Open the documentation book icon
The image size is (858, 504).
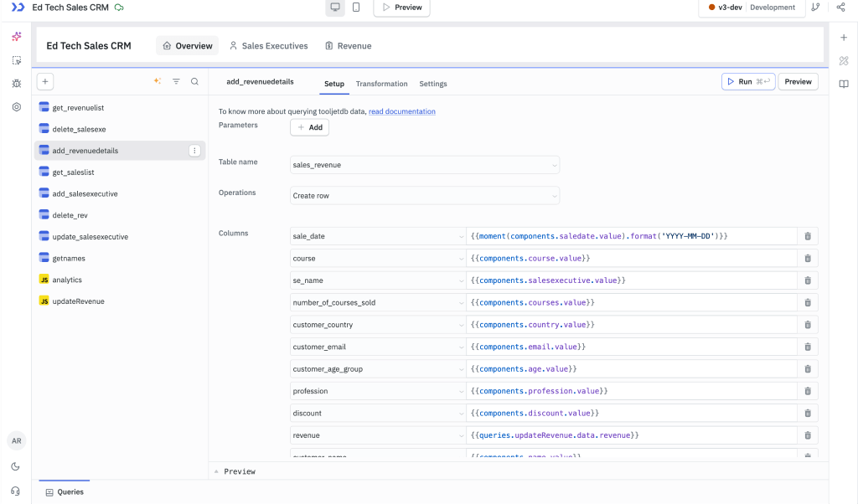844,84
